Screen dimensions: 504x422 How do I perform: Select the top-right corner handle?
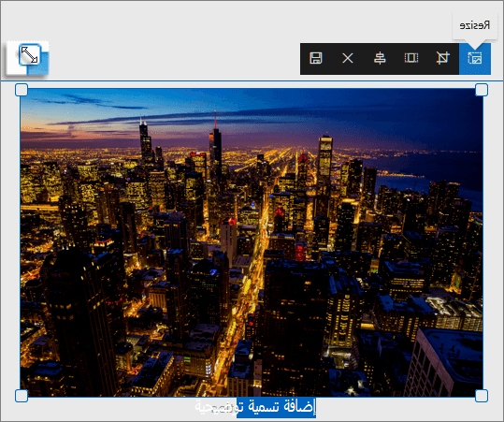pos(482,90)
